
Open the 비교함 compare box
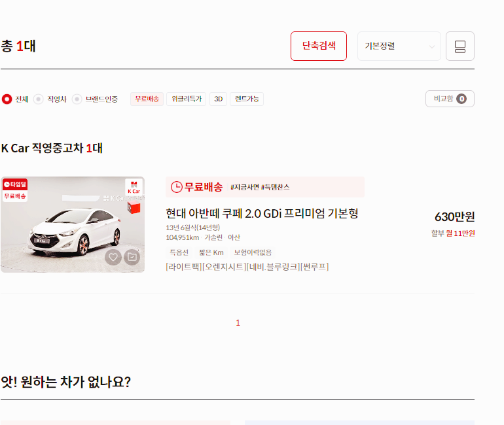tap(450, 99)
